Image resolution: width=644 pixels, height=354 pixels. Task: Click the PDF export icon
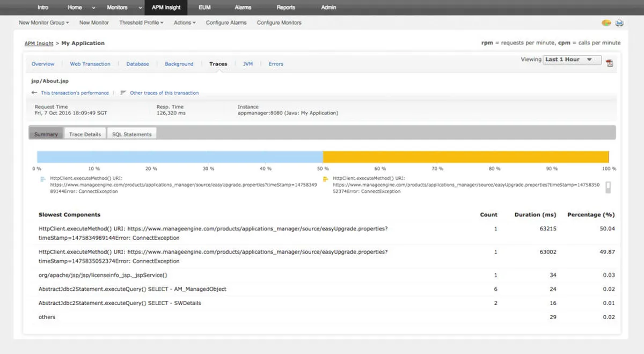coord(609,63)
